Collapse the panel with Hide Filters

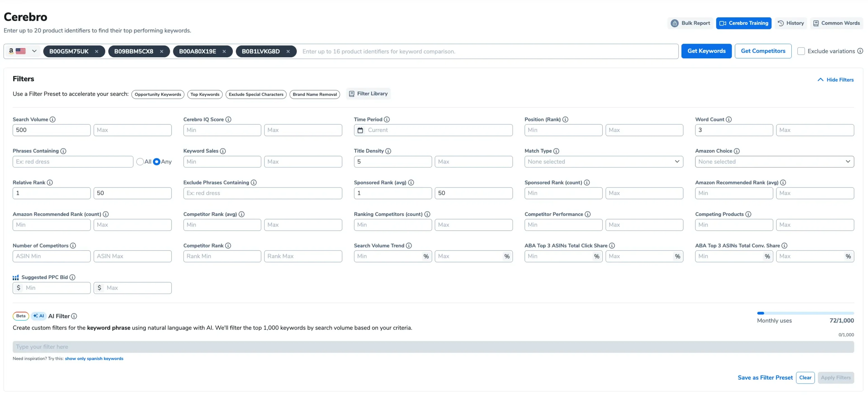pyautogui.click(x=835, y=80)
